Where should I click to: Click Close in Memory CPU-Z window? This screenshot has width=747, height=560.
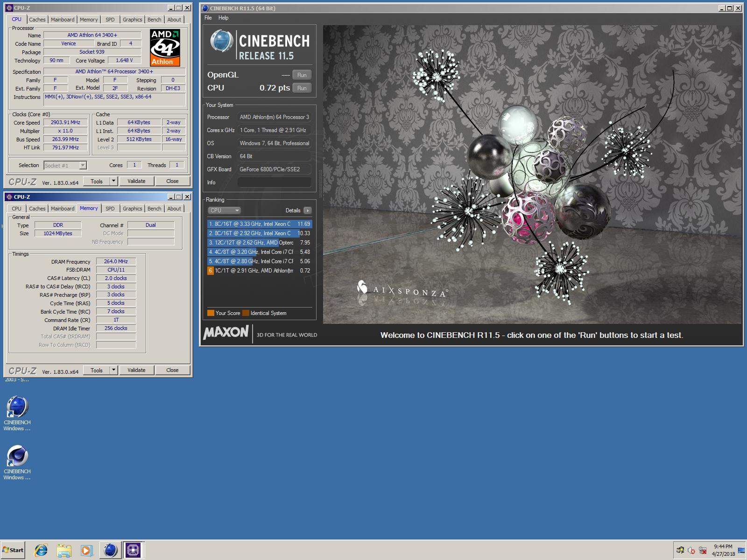(x=172, y=370)
